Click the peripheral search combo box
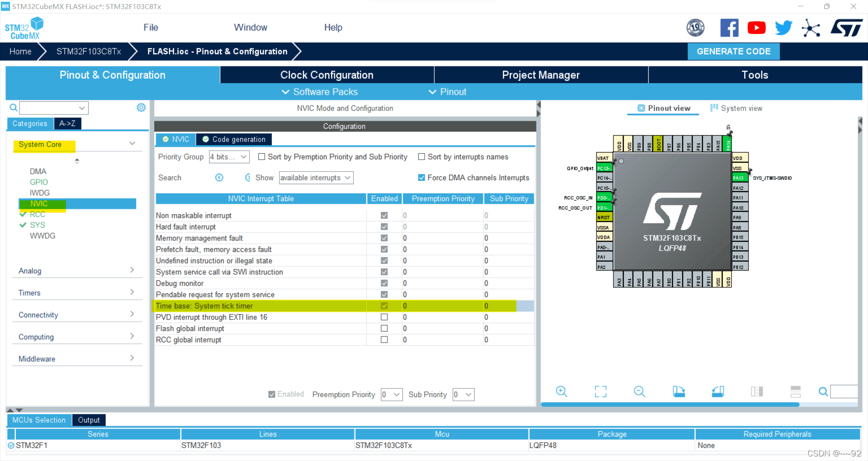868x461 pixels. coord(54,108)
